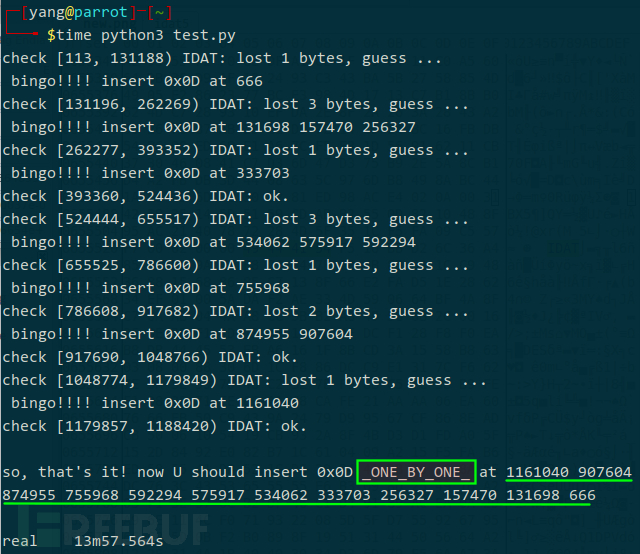
Task: Click the summary line starting '874955 755968 592294'
Action: [299, 495]
